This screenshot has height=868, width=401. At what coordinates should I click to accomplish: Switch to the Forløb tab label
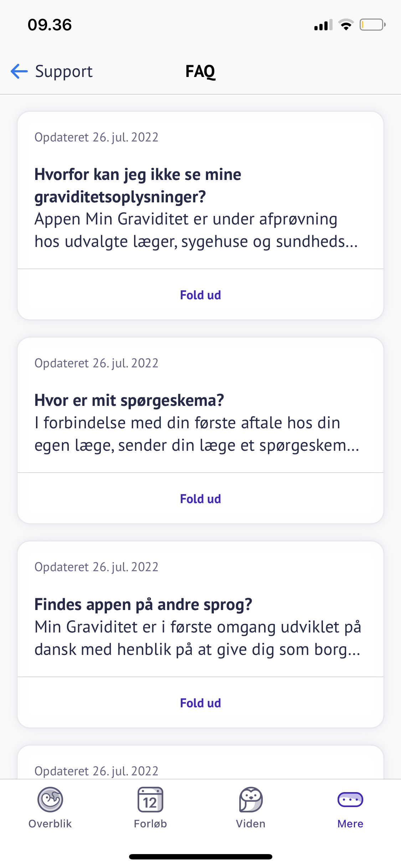(x=150, y=824)
